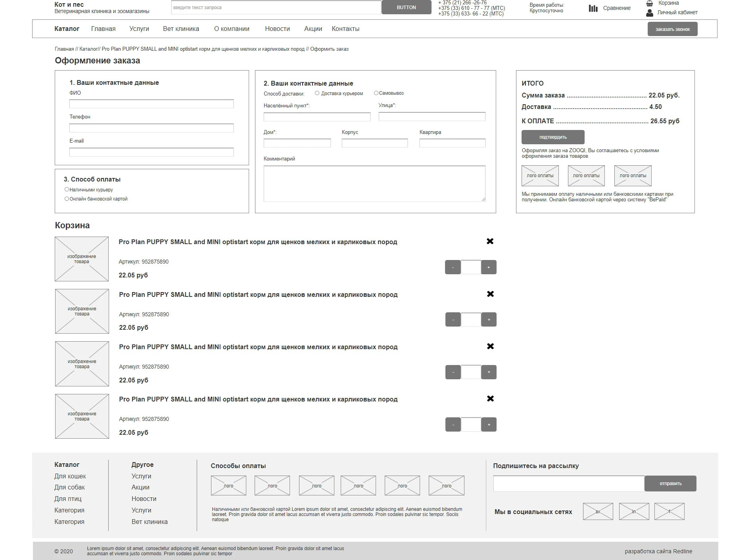The width and height of the screenshot is (752, 560).
Task: Click the заказать звонок button
Action: (672, 29)
